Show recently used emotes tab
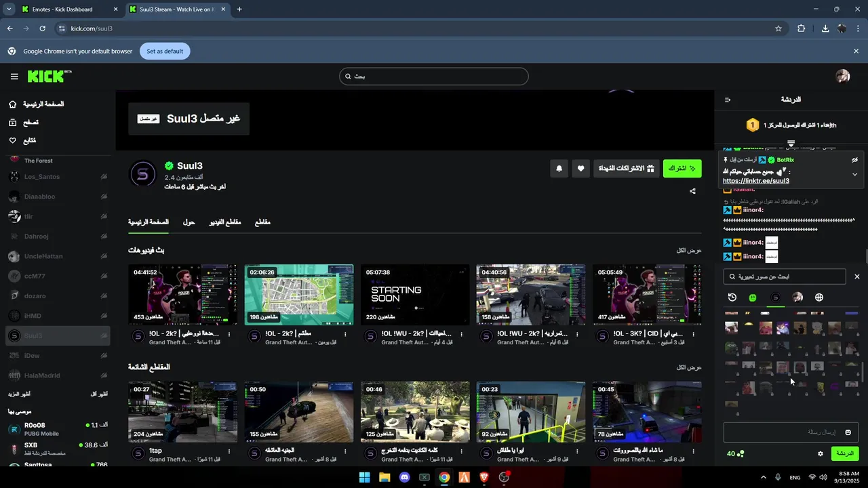 pos(732,297)
